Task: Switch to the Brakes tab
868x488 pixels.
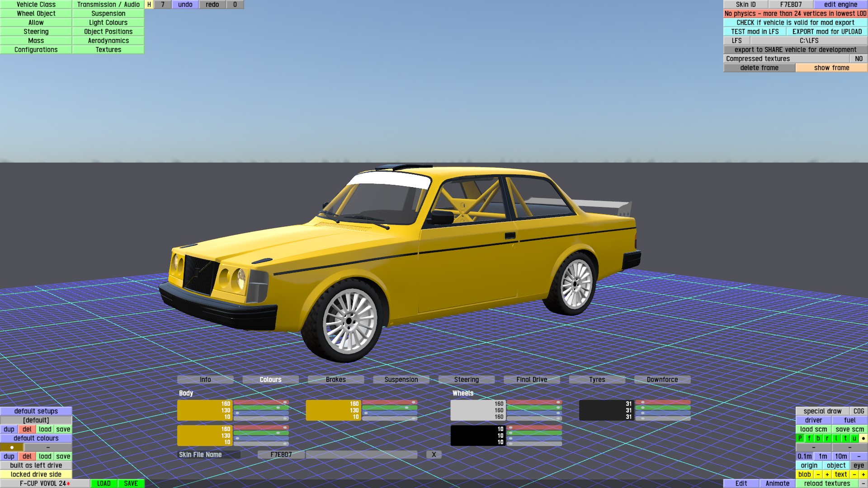Action: [335, 380]
